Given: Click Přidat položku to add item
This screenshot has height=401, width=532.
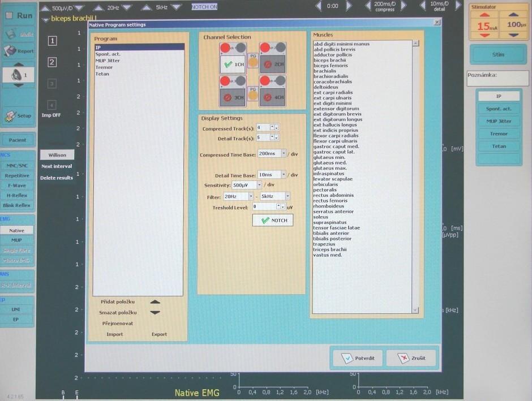Looking at the screenshot, I should tap(118, 301).
